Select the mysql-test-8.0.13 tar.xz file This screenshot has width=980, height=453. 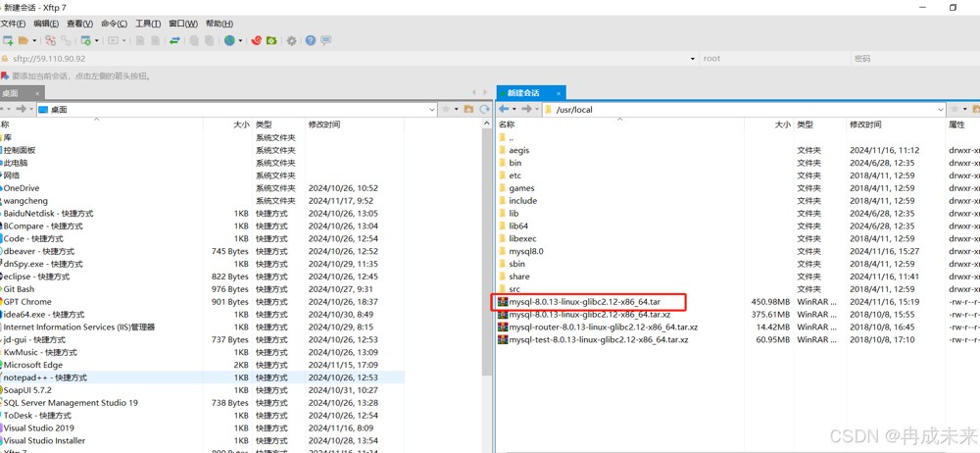coord(599,339)
